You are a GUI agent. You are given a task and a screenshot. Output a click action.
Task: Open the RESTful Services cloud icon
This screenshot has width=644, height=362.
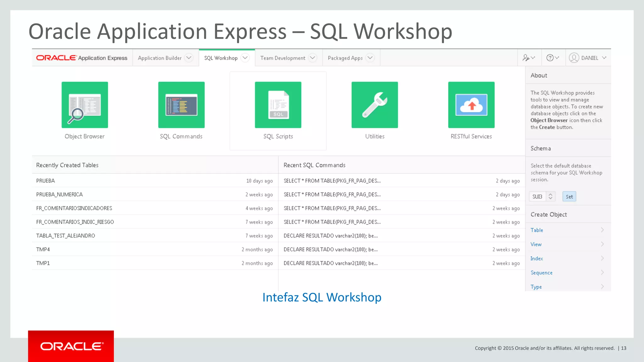click(471, 105)
